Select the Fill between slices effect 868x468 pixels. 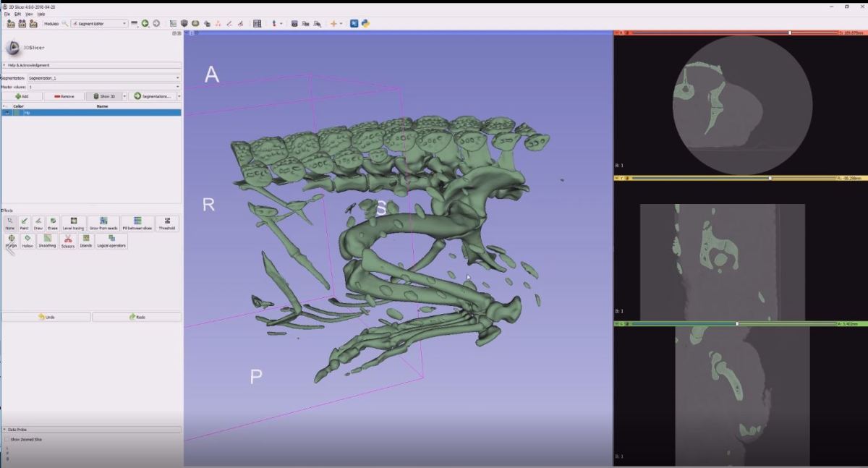coord(136,223)
